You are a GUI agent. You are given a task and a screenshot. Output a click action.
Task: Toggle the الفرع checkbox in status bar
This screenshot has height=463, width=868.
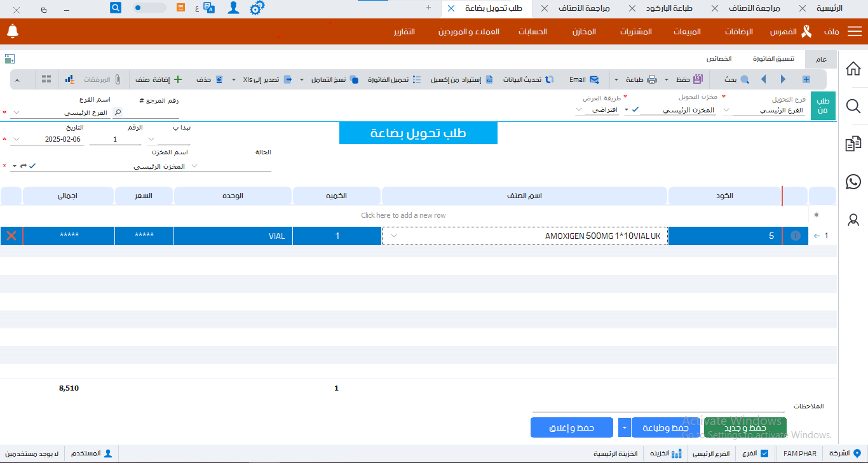(764, 453)
